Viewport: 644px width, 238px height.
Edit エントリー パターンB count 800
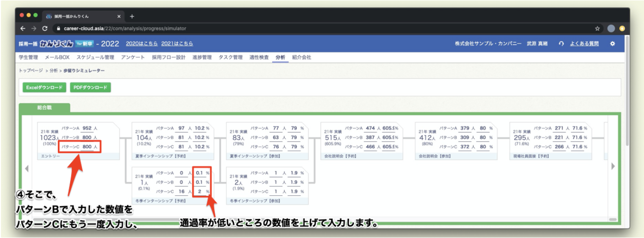(87, 137)
